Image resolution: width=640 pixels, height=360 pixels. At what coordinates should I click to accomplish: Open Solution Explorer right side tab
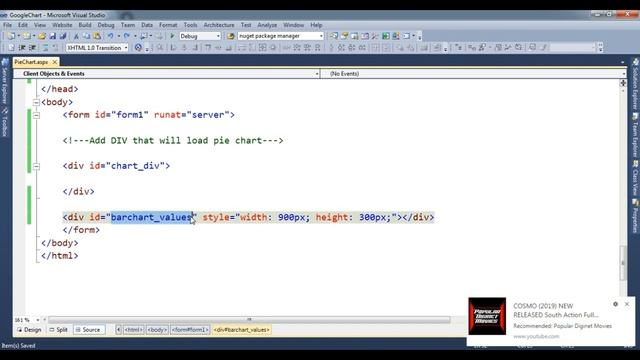point(636,84)
